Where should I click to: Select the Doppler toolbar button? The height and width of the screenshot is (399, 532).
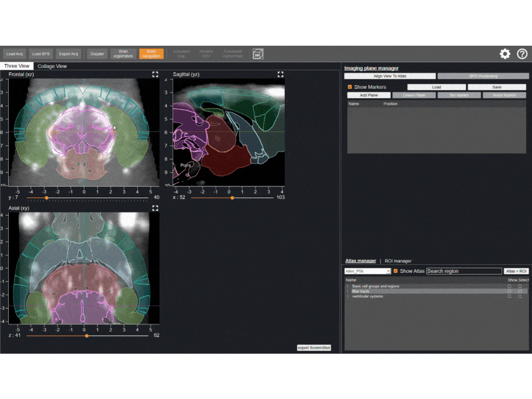tap(97, 54)
